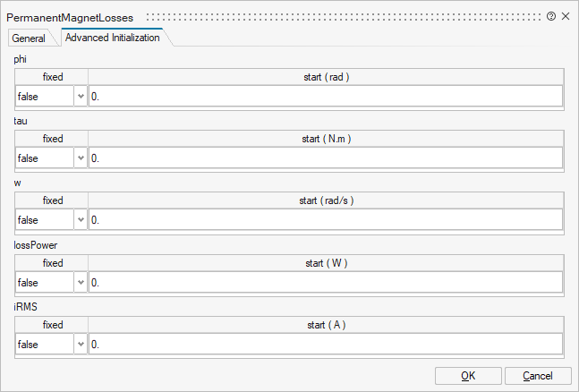Focus the iRMS start (A) field
Image resolution: width=579 pixels, height=392 pixels.
(326, 345)
